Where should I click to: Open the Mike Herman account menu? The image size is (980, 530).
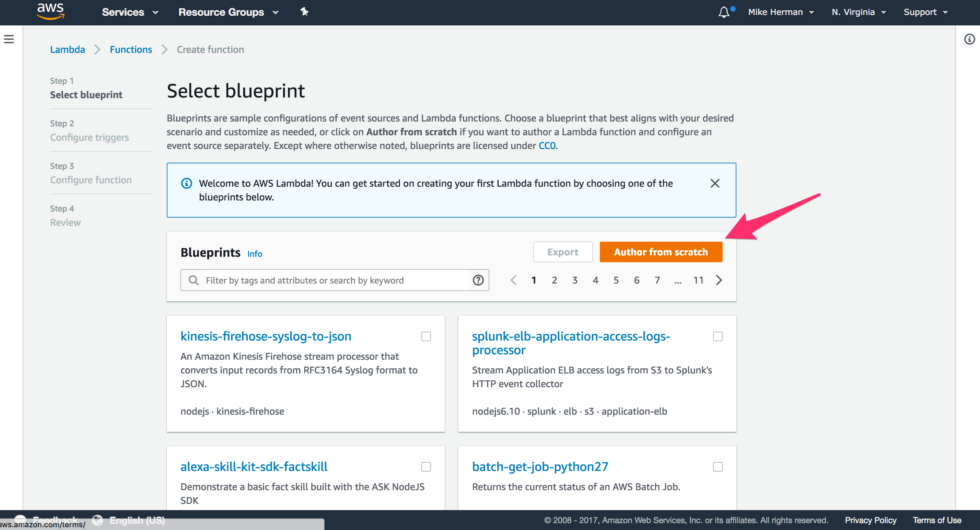(780, 12)
